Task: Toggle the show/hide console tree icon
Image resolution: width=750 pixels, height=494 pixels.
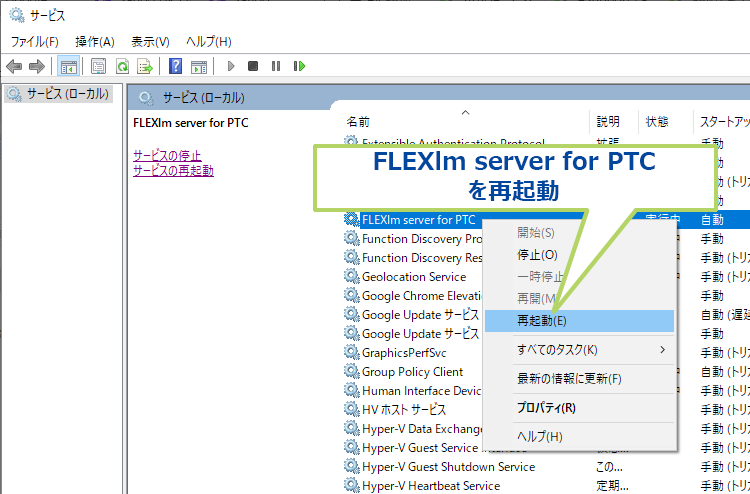Action: click(x=68, y=66)
